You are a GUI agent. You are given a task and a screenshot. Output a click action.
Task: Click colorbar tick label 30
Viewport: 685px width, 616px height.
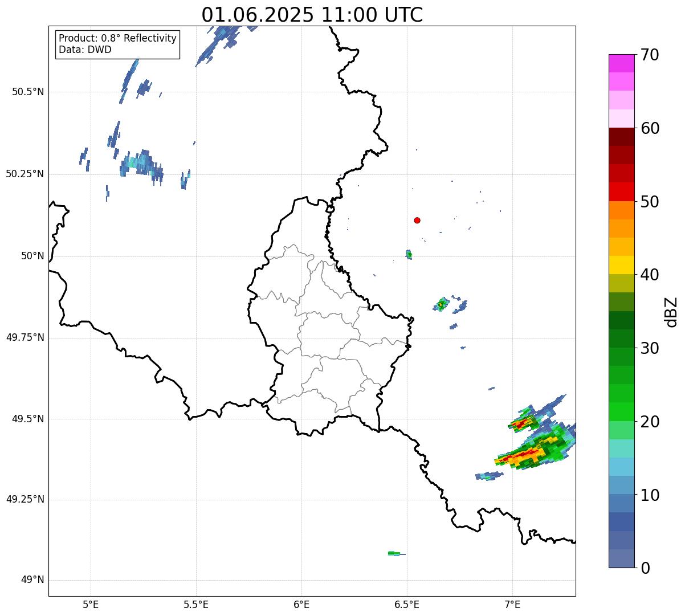[650, 348]
